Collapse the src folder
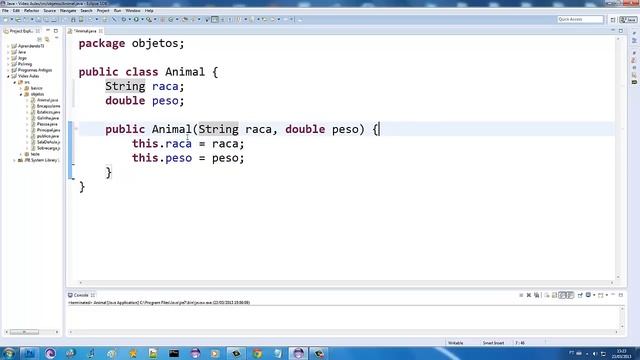 click(15, 82)
